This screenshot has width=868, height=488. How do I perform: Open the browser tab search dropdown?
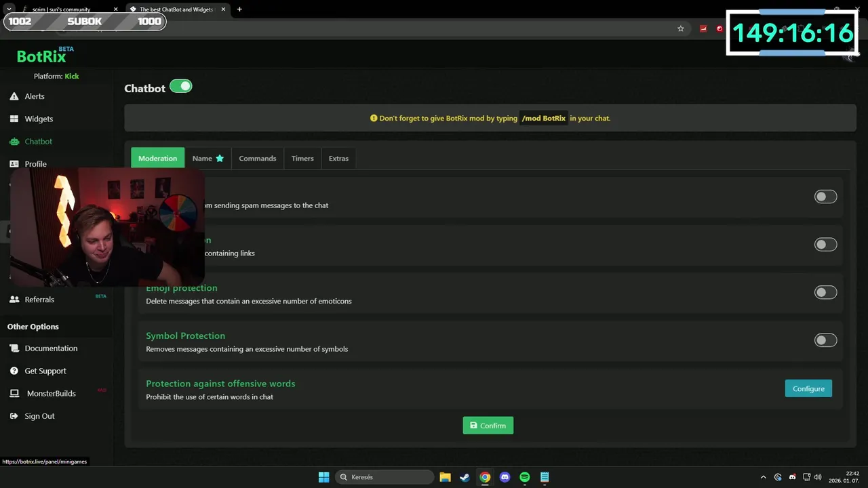click(x=9, y=9)
